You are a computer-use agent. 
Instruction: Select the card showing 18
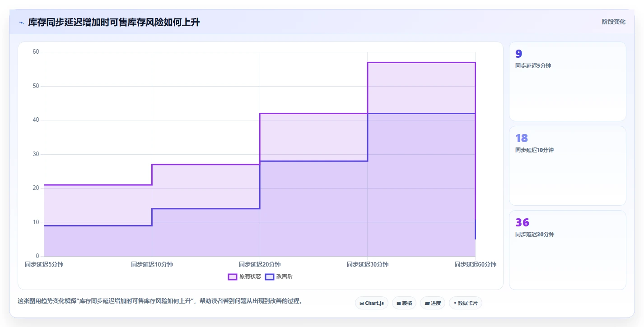click(567, 166)
